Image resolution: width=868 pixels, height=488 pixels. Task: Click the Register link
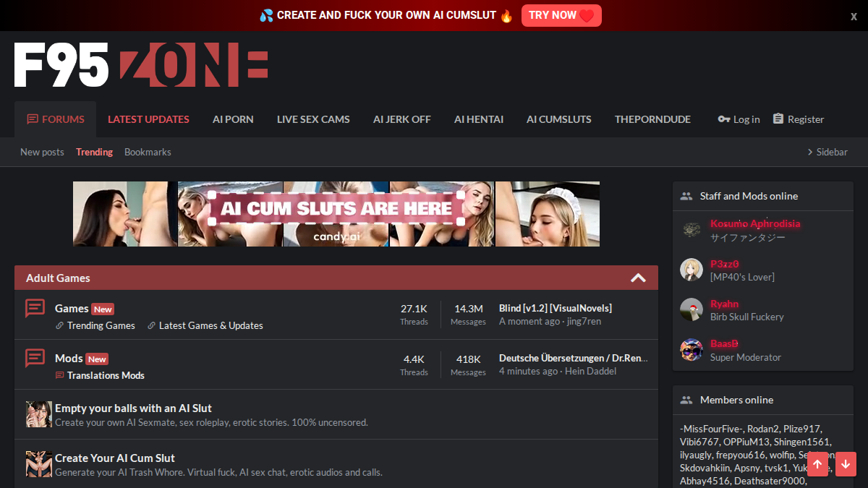tap(799, 119)
